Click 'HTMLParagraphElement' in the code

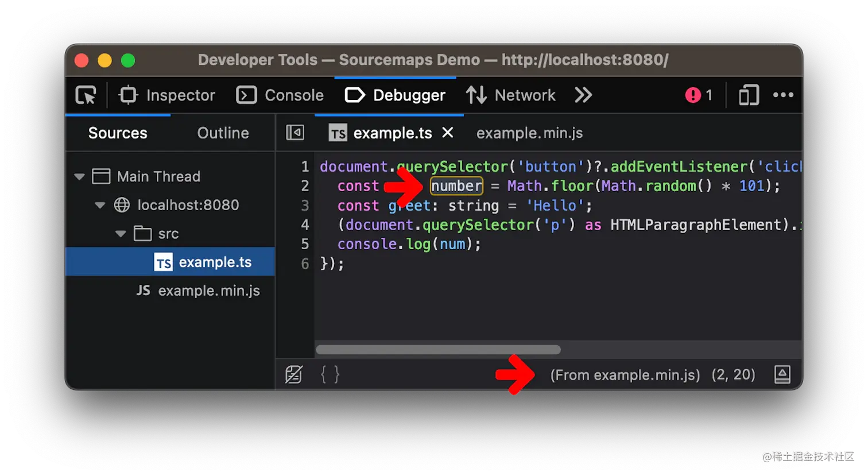coord(696,225)
